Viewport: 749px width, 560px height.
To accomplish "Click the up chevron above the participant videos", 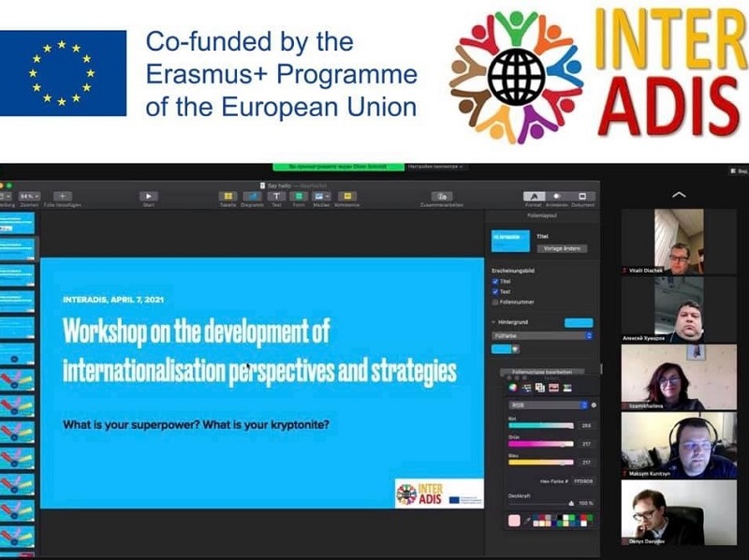I will tap(679, 195).
